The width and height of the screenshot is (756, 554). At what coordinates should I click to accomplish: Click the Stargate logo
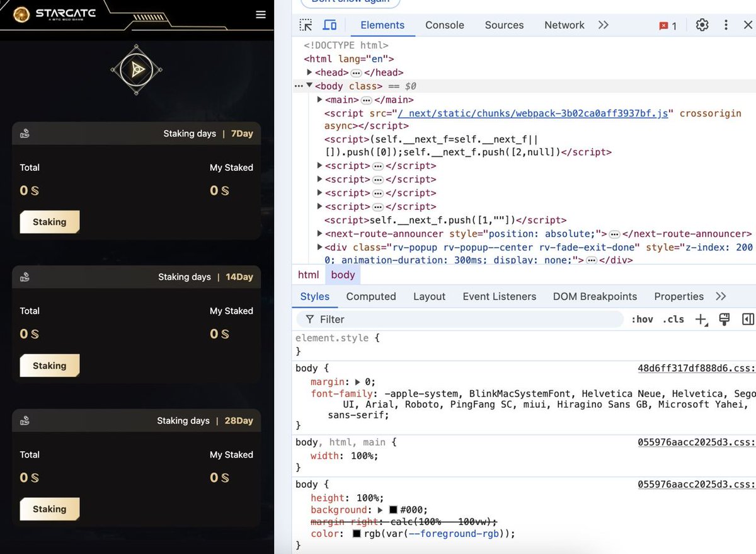pyautogui.click(x=55, y=14)
